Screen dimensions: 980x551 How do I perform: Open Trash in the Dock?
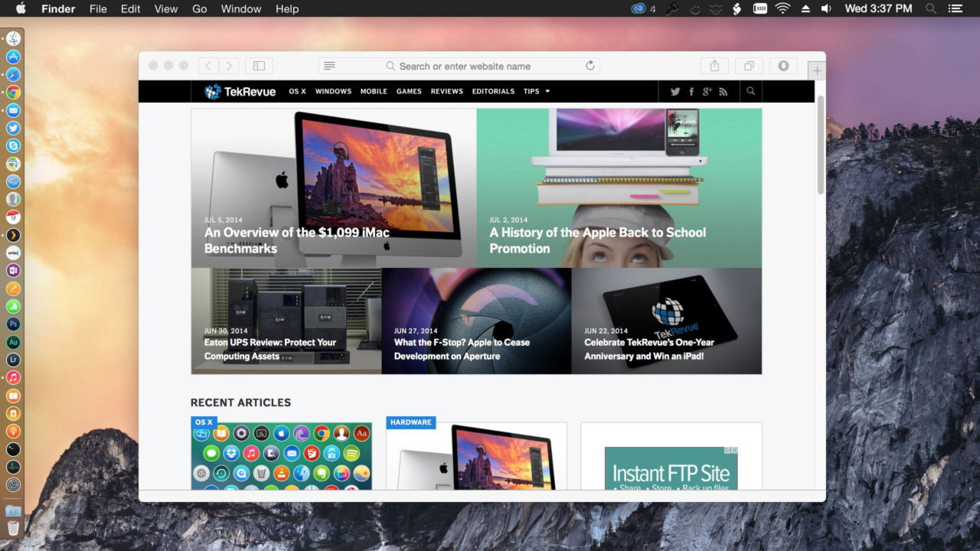[13, 527]
